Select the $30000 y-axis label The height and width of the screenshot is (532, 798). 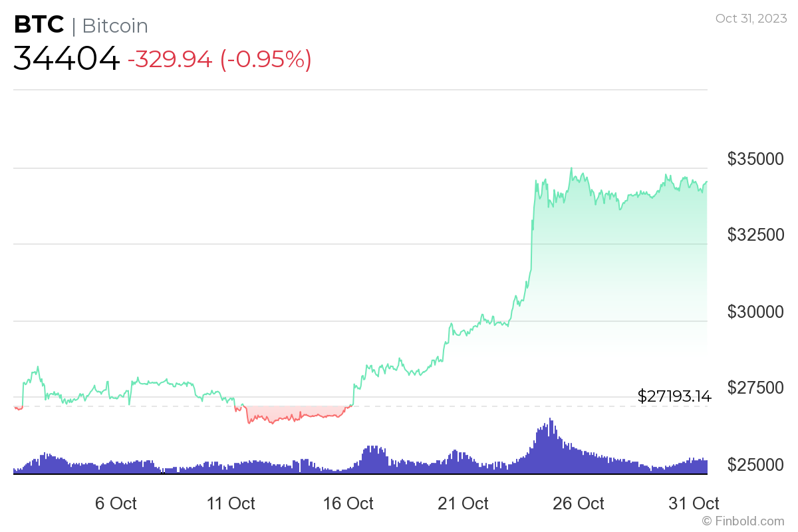[x=756, y=311]
